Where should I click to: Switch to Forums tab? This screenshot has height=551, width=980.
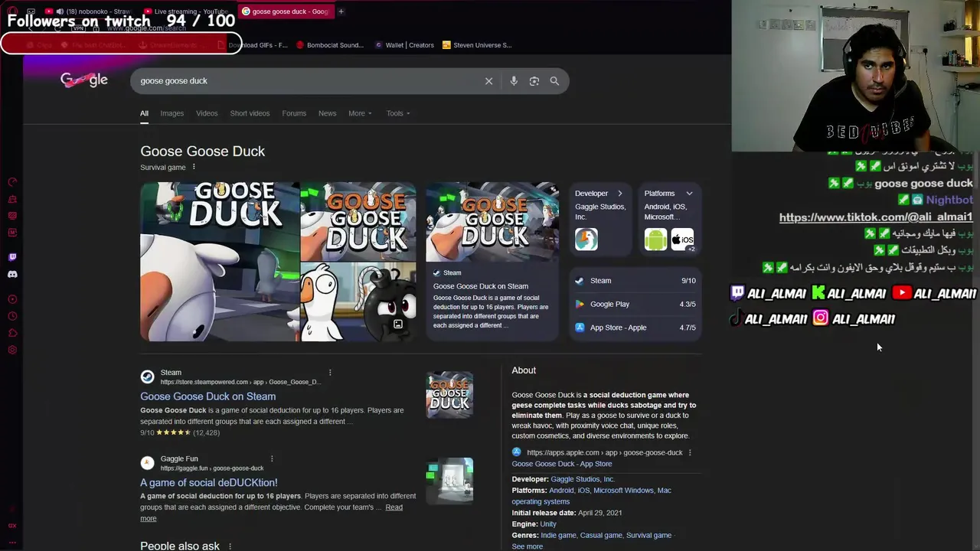[294, 113]
